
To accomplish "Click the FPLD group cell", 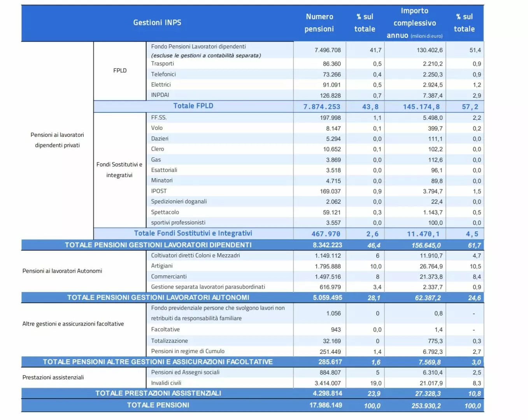I will pyautogui.click(x=120, y=70).
